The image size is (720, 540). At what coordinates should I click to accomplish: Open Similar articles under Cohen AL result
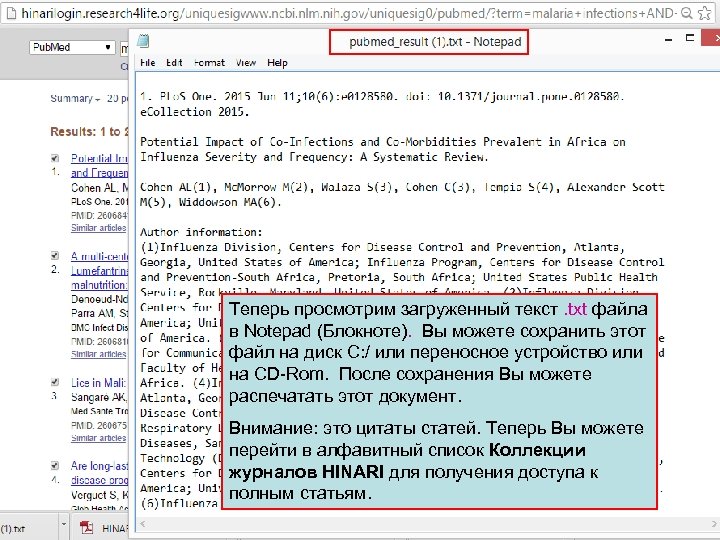point(99,228)
